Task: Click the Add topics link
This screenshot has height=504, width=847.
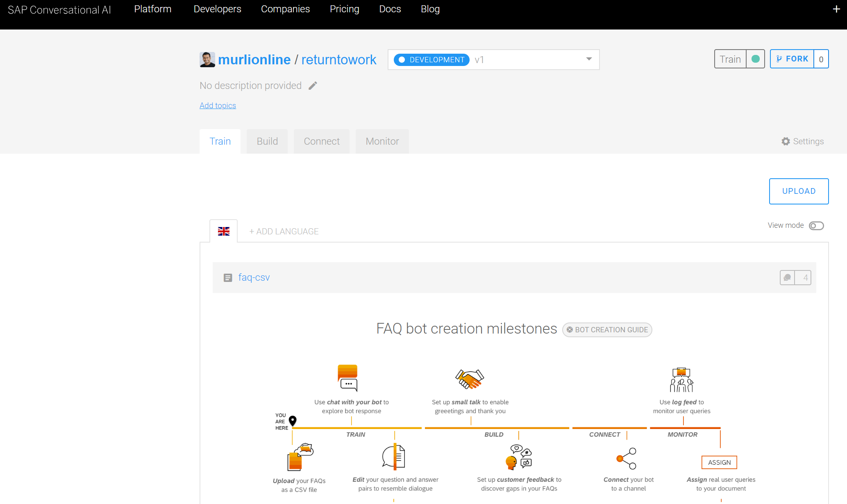Action: tap(218, 106)
